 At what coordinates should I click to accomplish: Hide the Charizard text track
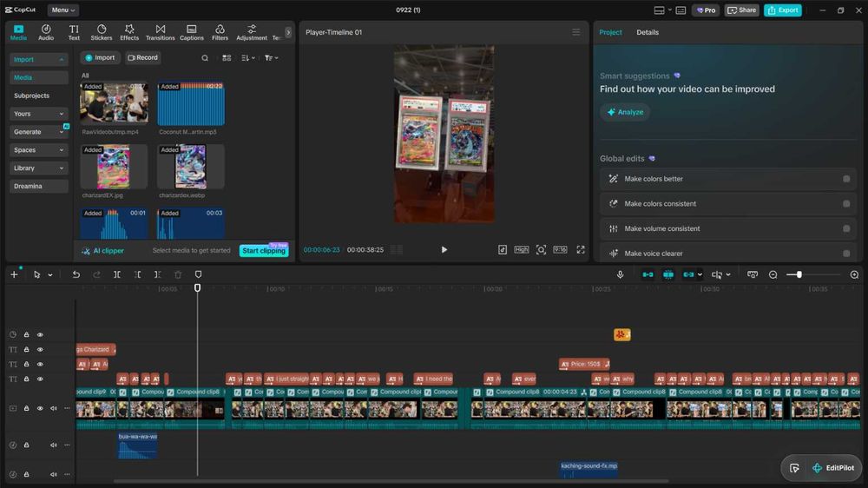tap(40, 350)
